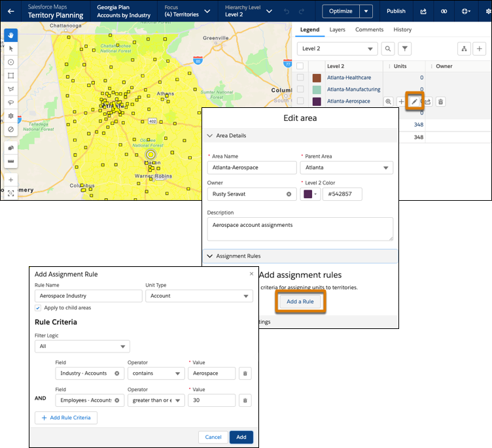The image size is (492, 448).
Task: Open the contains operator dropdown
Action: (156, 373)
